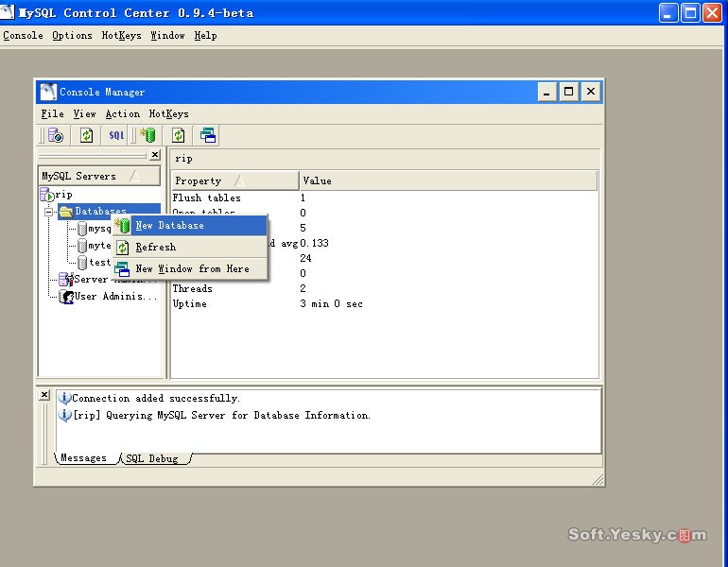Viewport: 728px width, 567px height.
Task: Click the MySQL Control Center title icon
Action: (x=8, y=11)
